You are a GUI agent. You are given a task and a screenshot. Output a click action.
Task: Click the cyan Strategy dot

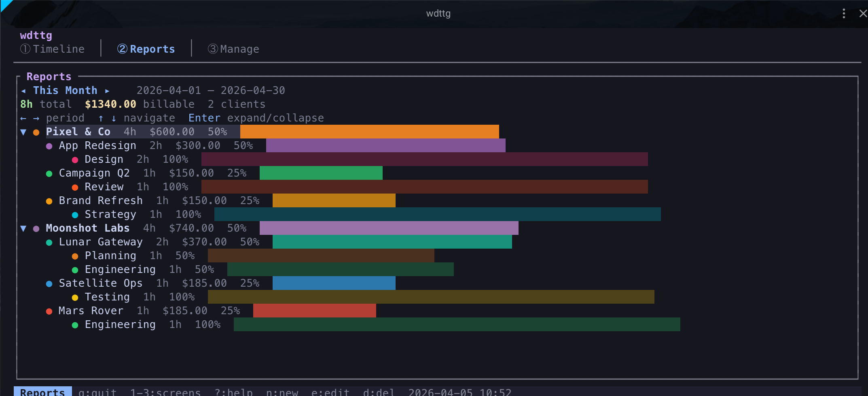coord(75,215)
